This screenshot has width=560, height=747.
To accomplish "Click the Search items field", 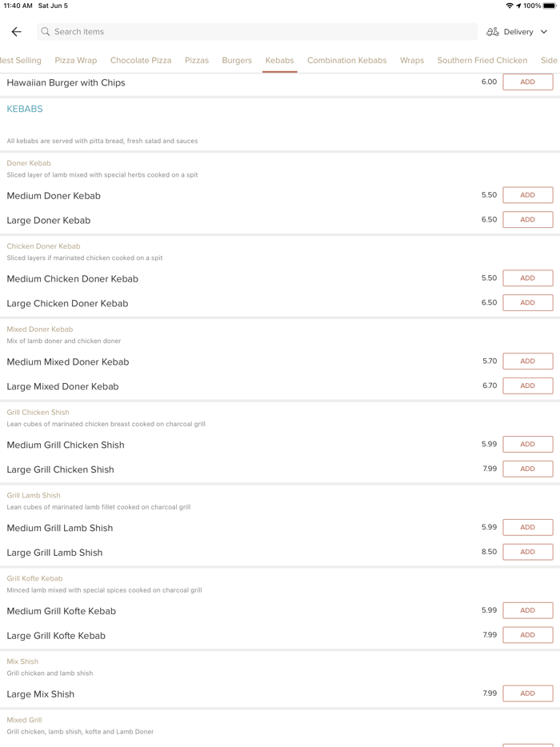I will (256, 32).
